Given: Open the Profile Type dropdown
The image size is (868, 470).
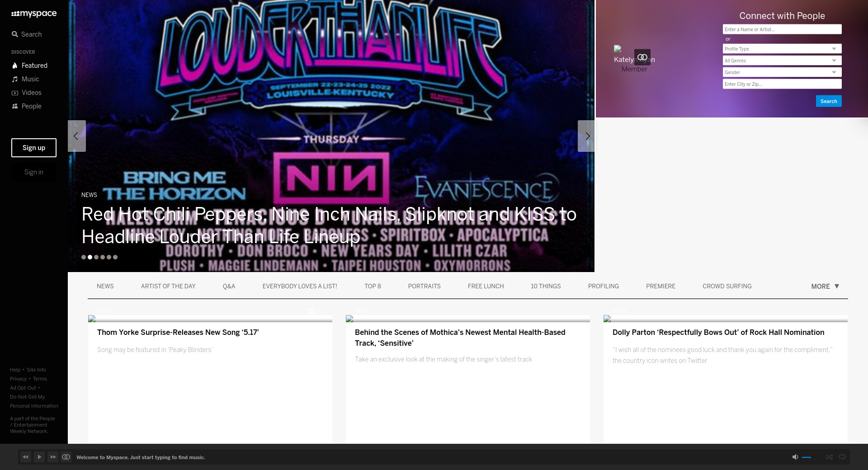Looking at the screenshot, I should [782, 49].
